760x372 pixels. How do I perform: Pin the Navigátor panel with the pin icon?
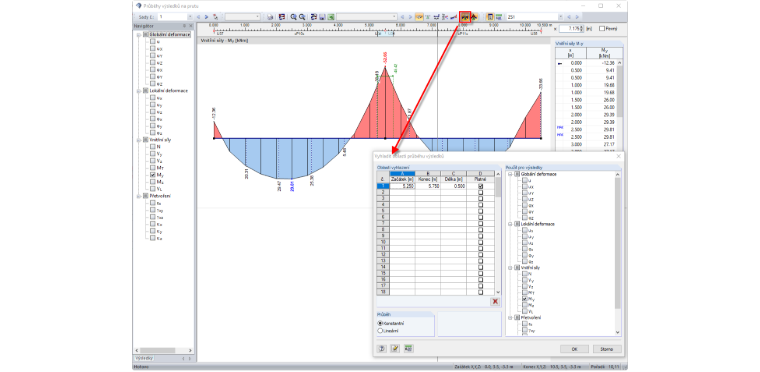click(184, 26)
